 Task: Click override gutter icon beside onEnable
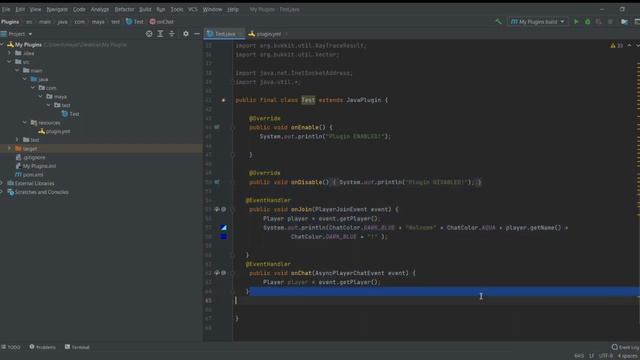[x=217, y=127]
